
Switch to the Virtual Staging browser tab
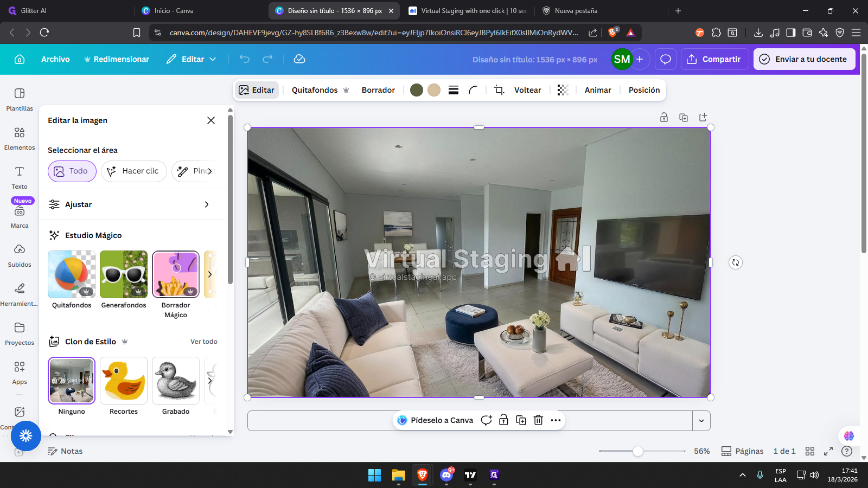pos(468,11)
